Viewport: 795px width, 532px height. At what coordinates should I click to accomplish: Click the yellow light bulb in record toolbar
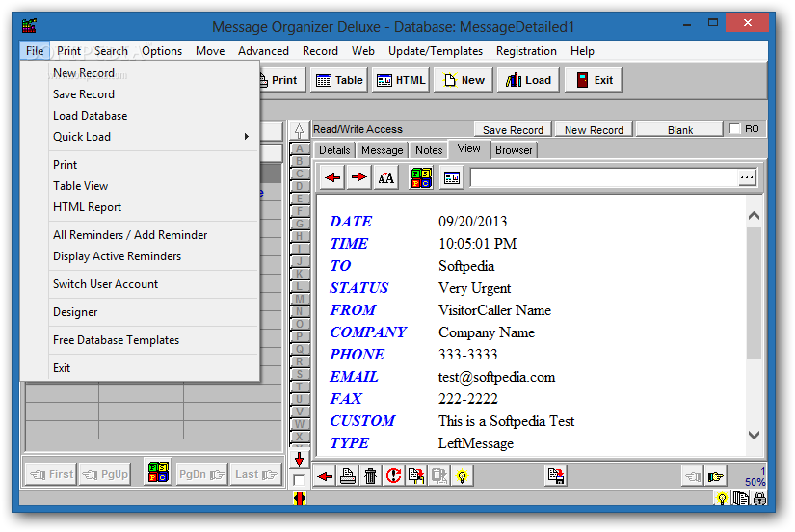[x=462, y=476]
